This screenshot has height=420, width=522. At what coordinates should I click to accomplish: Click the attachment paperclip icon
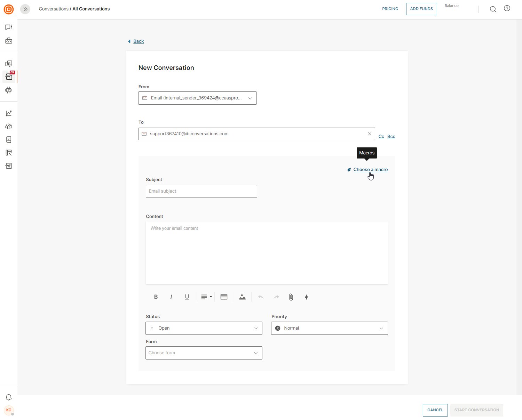291,297
